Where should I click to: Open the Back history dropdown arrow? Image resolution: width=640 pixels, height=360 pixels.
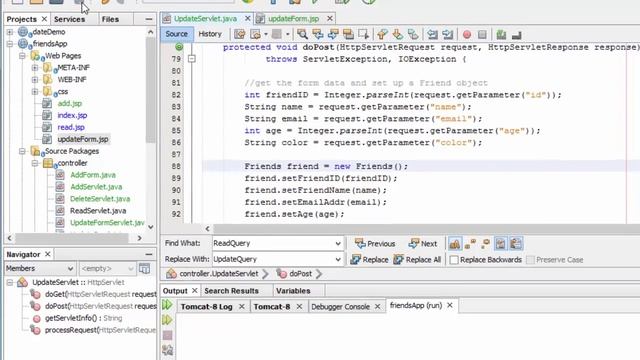coord(266,34)
